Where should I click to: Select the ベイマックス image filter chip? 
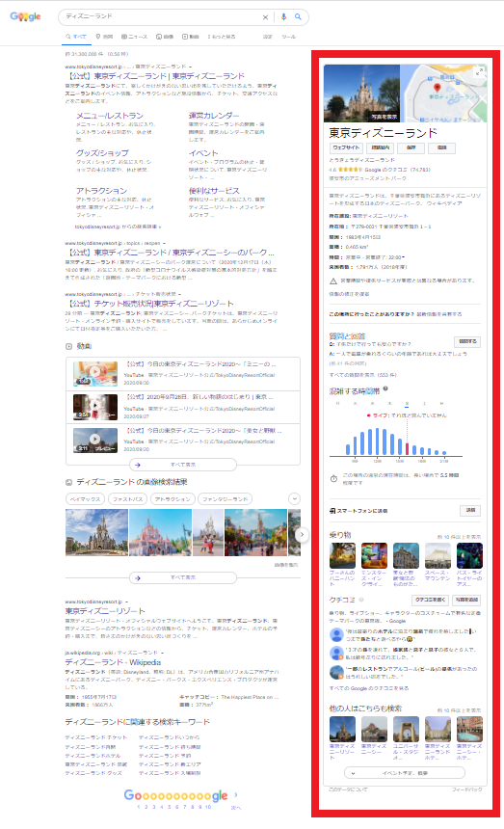[x=85, y=499]
